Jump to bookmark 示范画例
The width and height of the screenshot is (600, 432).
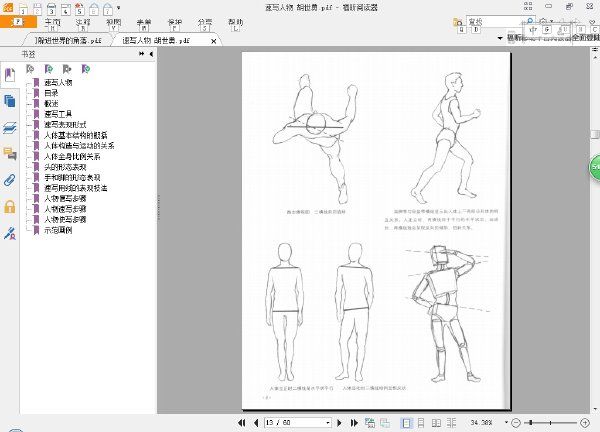pyautogui.click(x=58, y=230)
